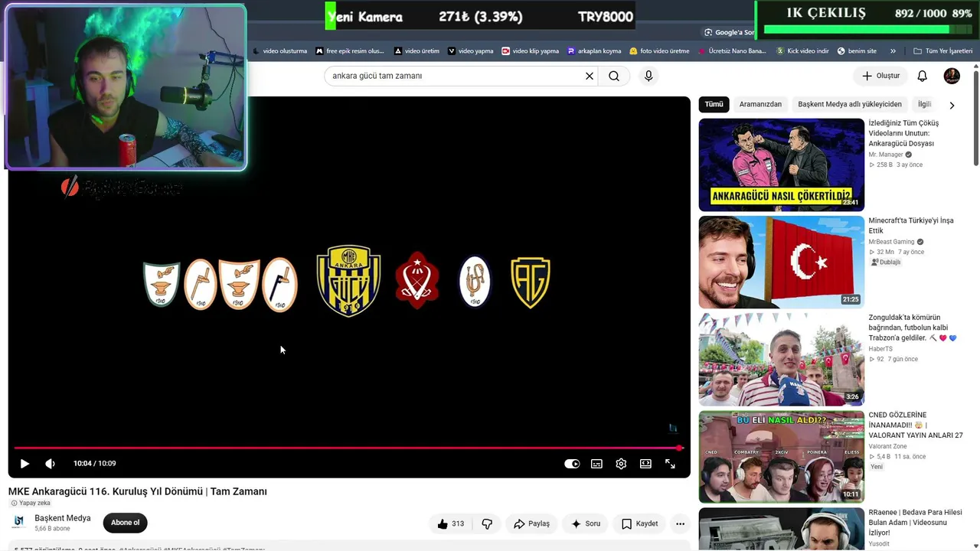Viewport: 980px width, 551px height.
Task: Play the video with the play button
Action: 24,464
